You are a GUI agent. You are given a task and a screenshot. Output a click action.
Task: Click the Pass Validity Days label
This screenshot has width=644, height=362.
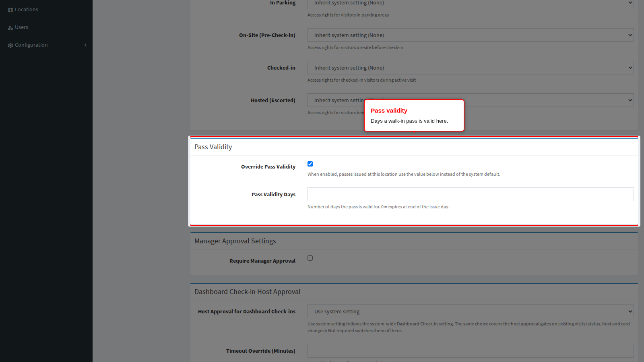tap(273, 194)
